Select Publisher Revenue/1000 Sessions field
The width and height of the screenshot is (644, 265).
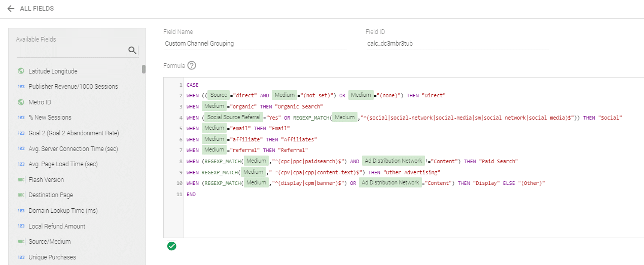point(73,87)
